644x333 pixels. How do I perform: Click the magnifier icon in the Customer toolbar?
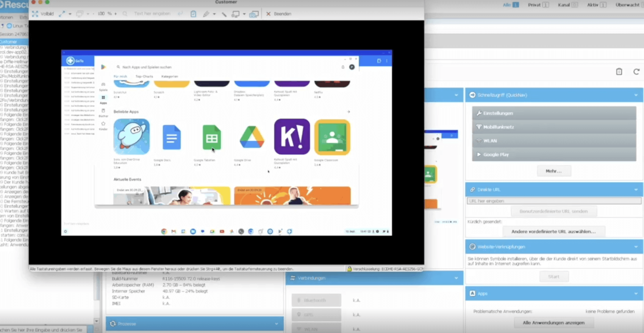(x=125, y=14)
